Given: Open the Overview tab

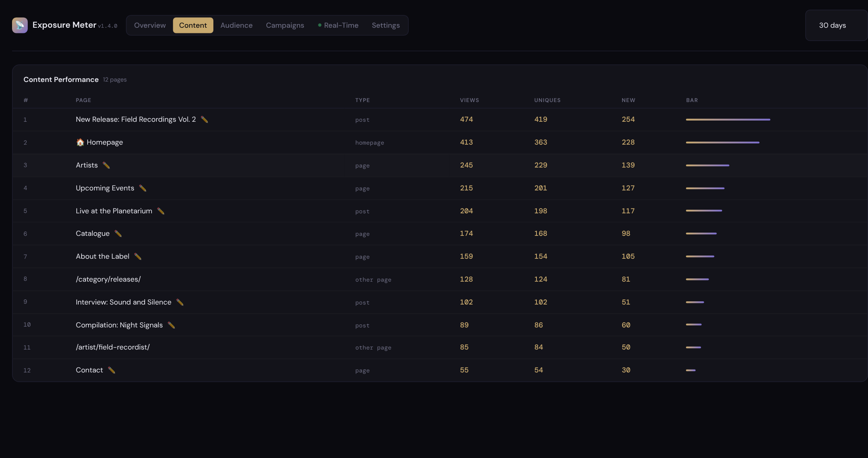Looking at the screenshot, I should [150, 25].
